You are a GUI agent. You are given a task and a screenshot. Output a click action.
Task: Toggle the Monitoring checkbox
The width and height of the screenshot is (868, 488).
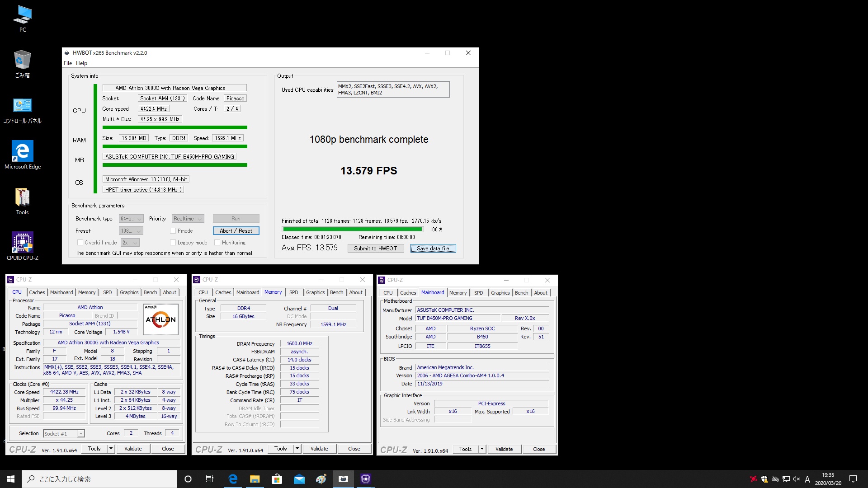217,243
